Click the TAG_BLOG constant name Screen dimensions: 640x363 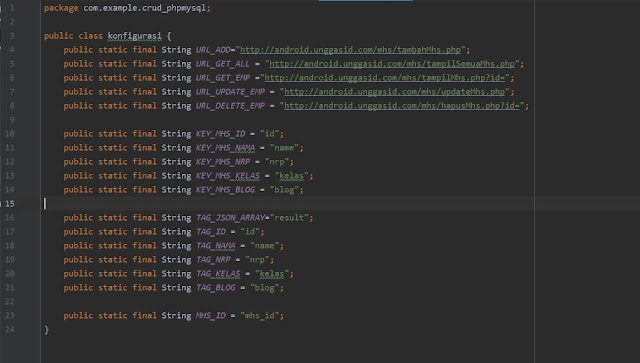(x=216, y=287)
